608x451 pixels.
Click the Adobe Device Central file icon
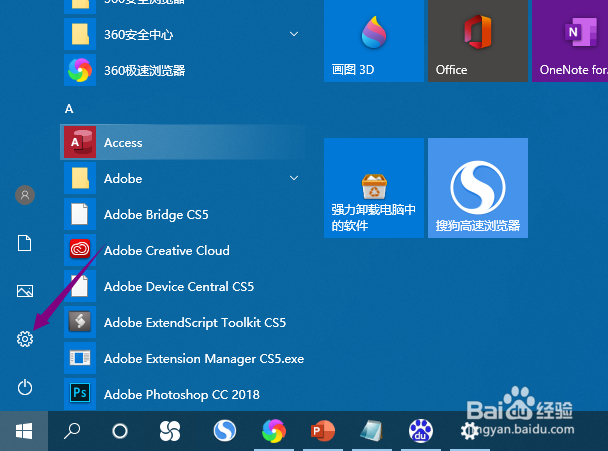point(80,286)
